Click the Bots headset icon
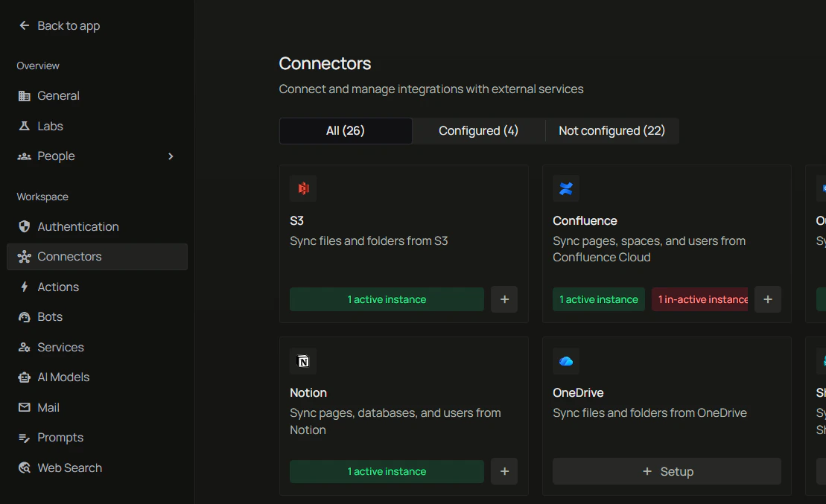 coord(25,317)
